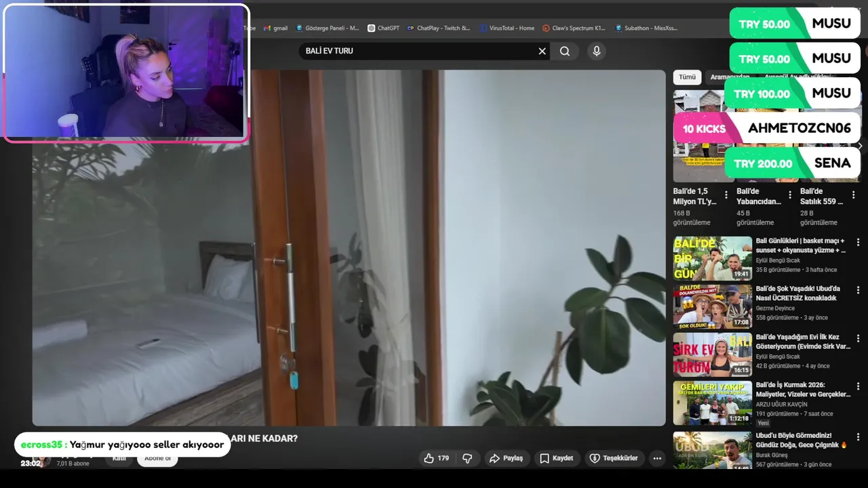The height and width of the screenshot is (488, 868).
Task: Open options for Ubud'u Böyle Görmediniz video
Action: pos(858,437)
